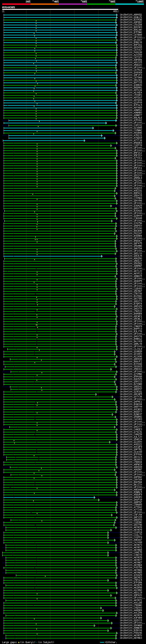Select hit label UniRef100_A8HVQ1
Viewport: 146px width, 644px height.
click(131, 15)
